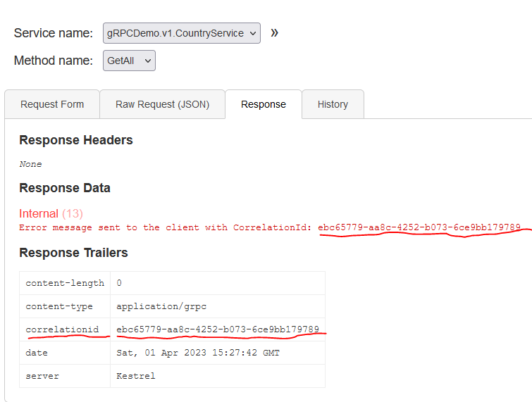
Task: Expand the Method name GetAll dropdown
Action: coord(129,61)
